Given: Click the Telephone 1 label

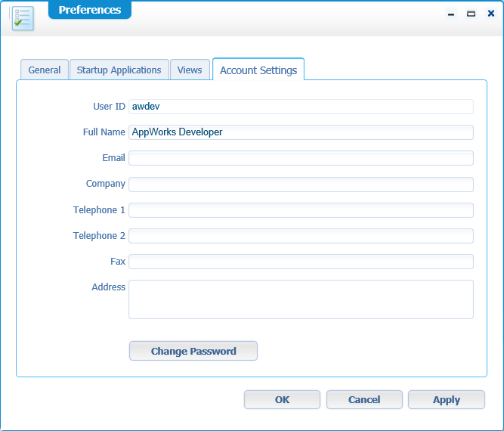Looking at the screenshot, I should coord(99,210).
